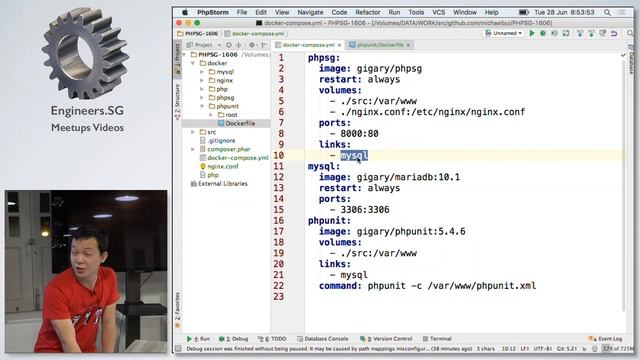Expand the nginx folder
This screenshot has width=640, height=360.
(x=202, y=80)
